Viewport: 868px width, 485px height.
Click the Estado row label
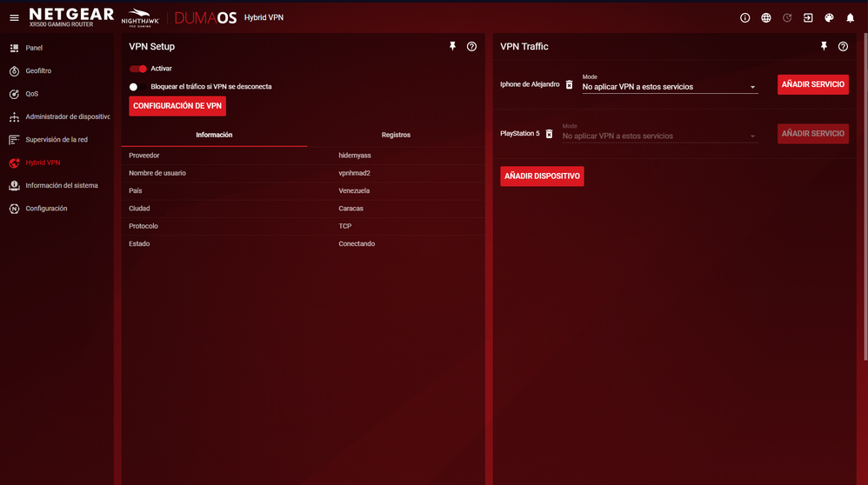coord(139,244)
